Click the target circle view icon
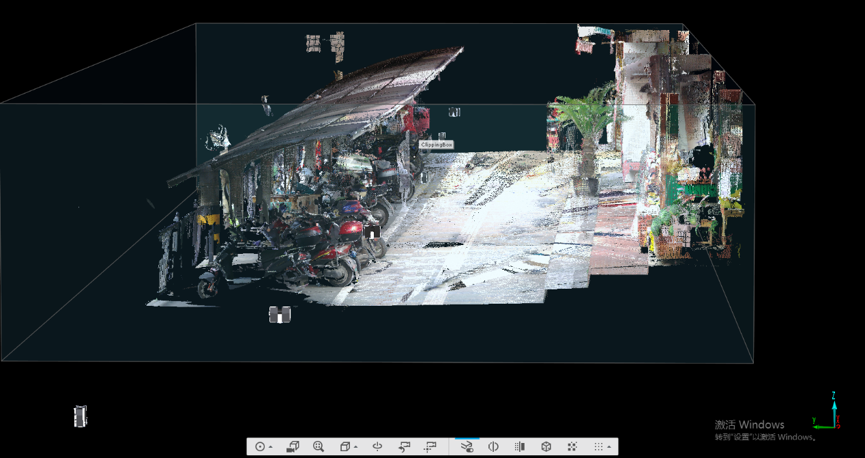The height and width of the screenshot is (458, 865). [x=260, y=447]
